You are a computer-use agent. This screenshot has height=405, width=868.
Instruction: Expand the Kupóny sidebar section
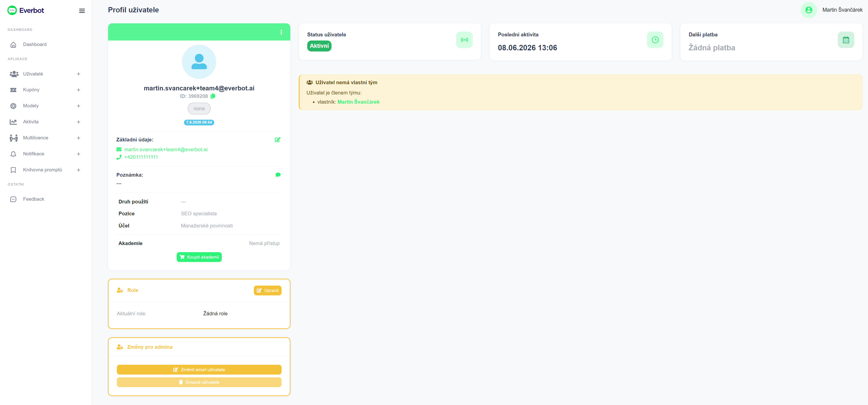point(79,90)
